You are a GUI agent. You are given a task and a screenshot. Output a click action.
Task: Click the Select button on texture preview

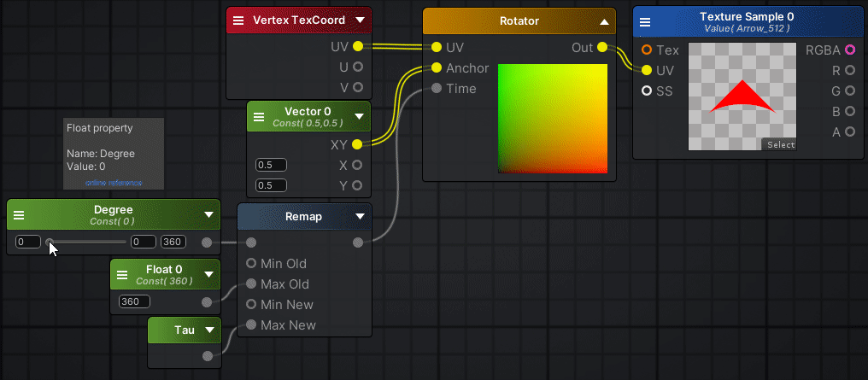(x=779, y=144)
